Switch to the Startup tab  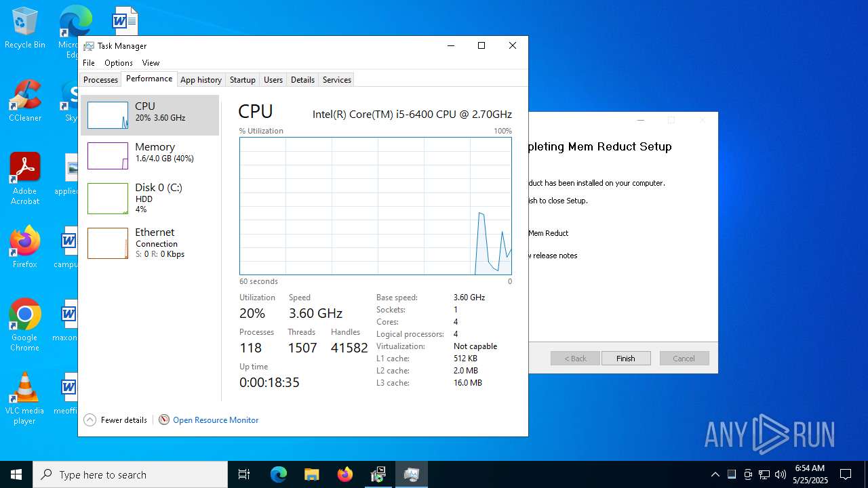click(242, 80)
